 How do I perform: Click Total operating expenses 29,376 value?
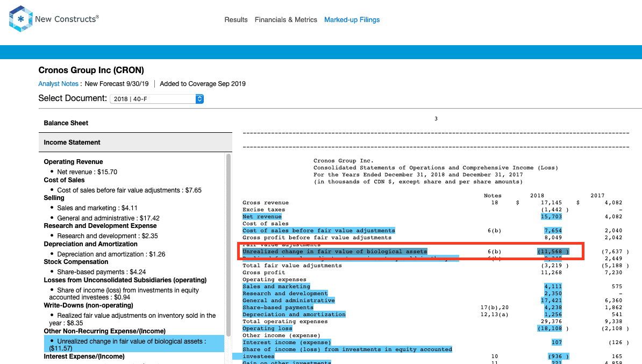click(x=551, y=322)
